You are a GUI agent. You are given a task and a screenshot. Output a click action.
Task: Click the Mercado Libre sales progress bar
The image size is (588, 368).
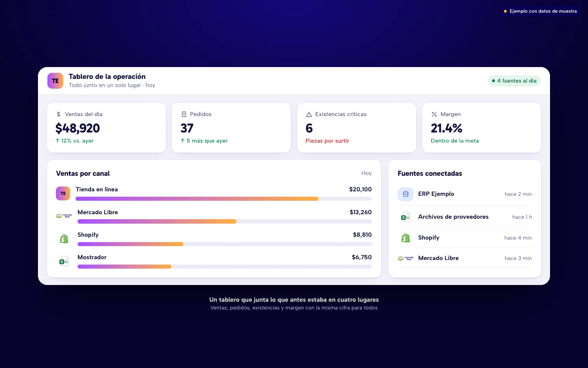225,222
